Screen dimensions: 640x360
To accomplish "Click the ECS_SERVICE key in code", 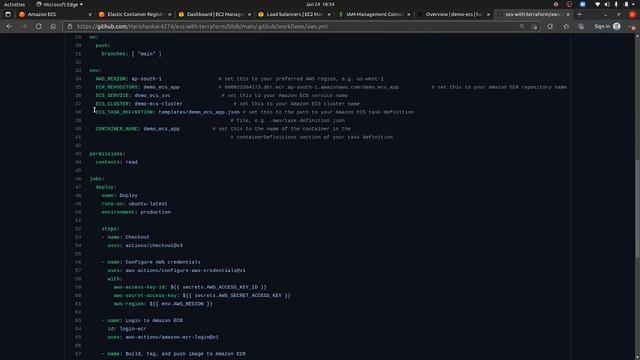I will click(x=112, y=95).
